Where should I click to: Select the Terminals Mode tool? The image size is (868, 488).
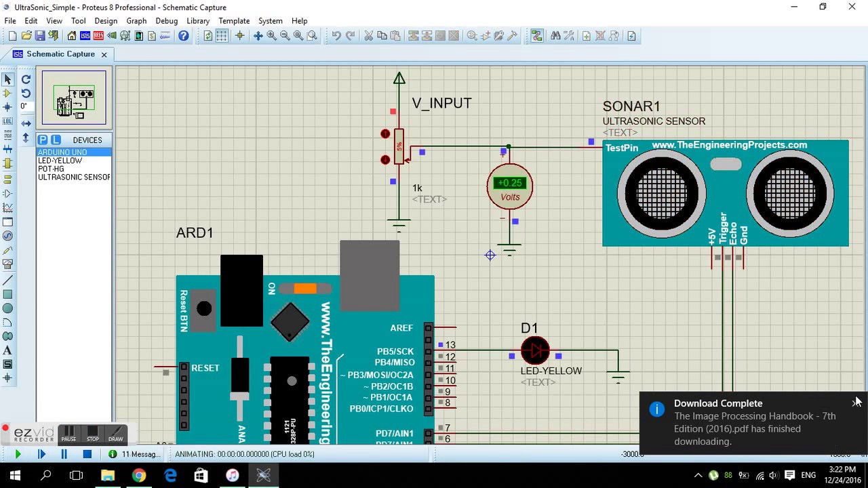click(8, 180)
